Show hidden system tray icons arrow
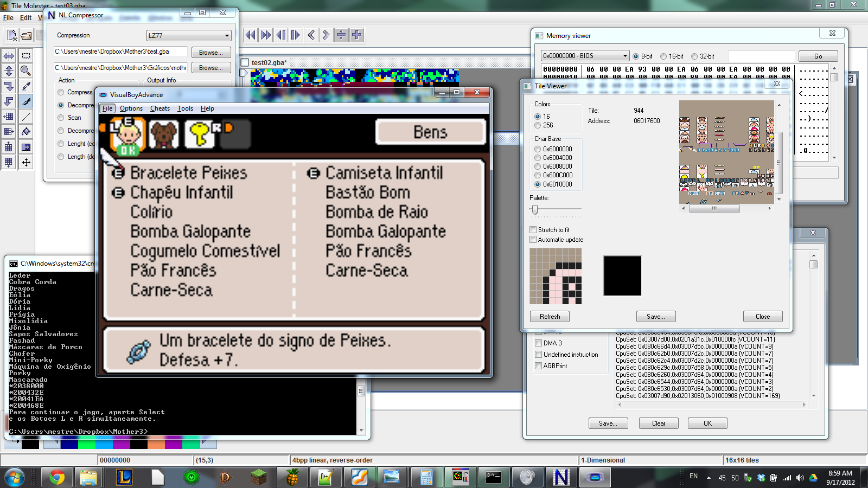The width and height of the screenshot is (868, 488). [709, 478]
